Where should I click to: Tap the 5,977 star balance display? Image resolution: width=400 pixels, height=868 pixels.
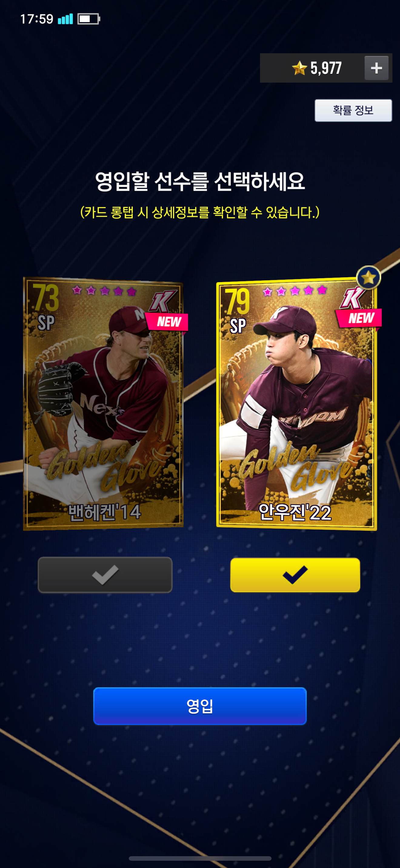tap(326, 68)
